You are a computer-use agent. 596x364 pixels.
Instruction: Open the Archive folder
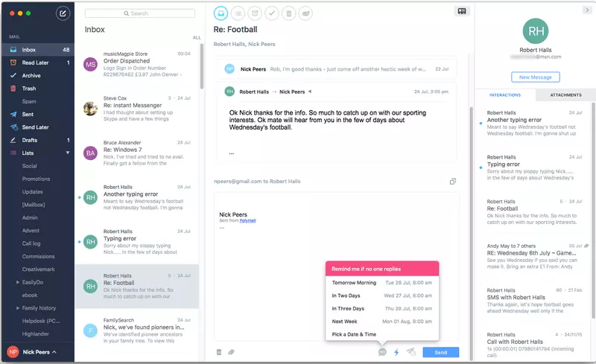pos(38,76)
